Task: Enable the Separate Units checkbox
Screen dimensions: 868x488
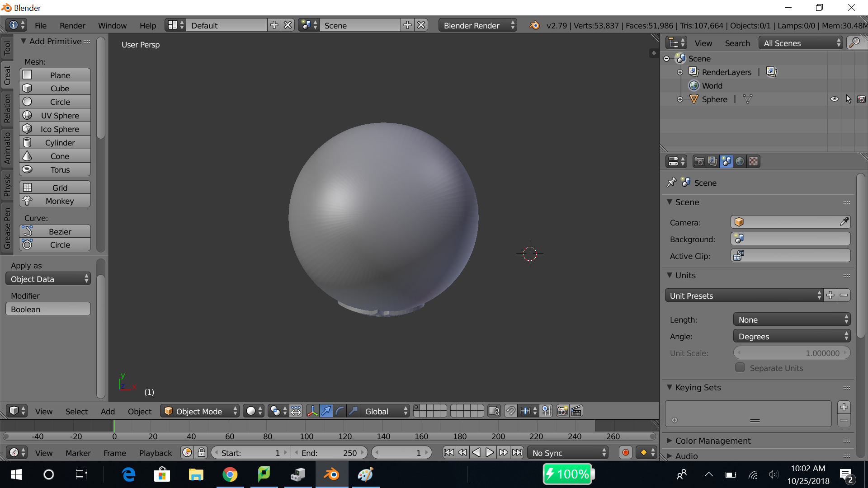Action: click(740, 368)
